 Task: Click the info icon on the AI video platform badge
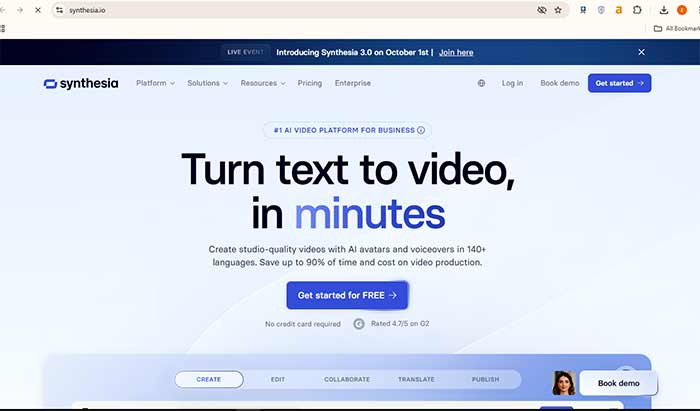coord(421,130)
